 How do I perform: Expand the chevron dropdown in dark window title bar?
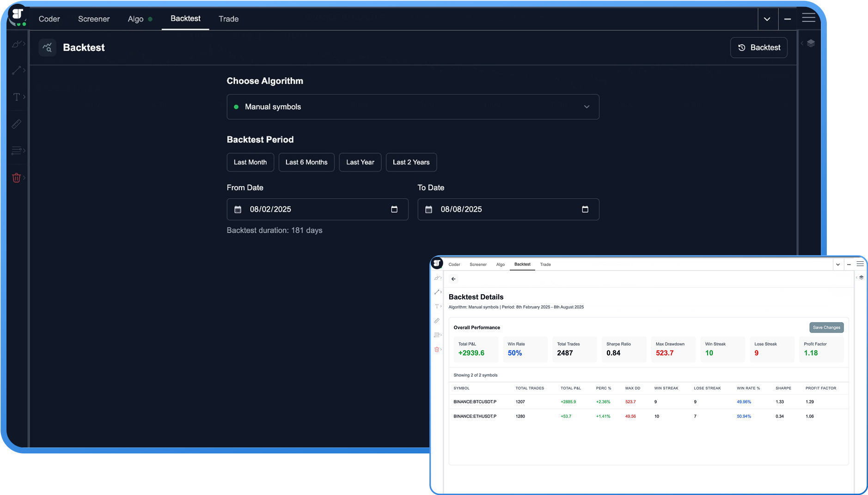pyautogui.click(x=767, y=19)
